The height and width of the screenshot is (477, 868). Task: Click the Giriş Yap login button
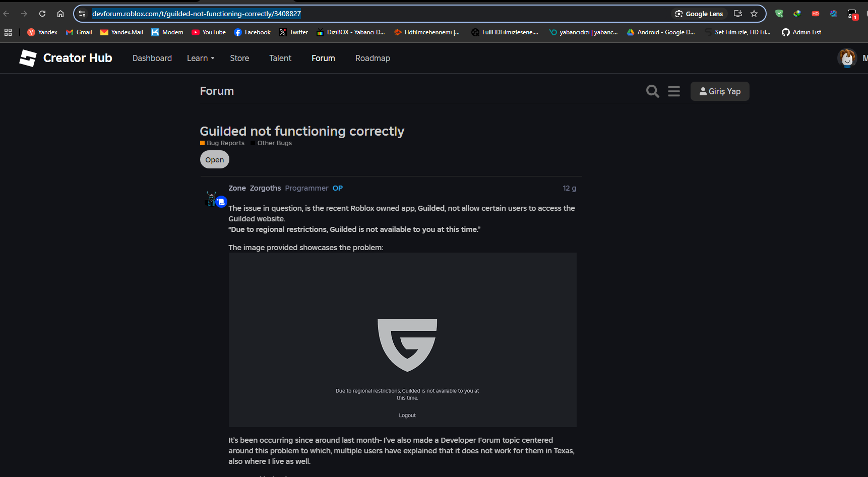720,91
